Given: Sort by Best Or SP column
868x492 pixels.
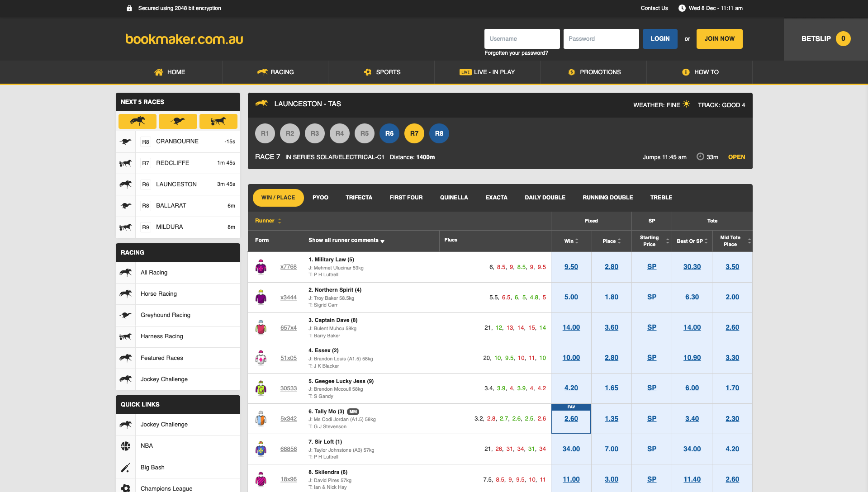Looking at the screenshot, I should click(x=692, y=241).
